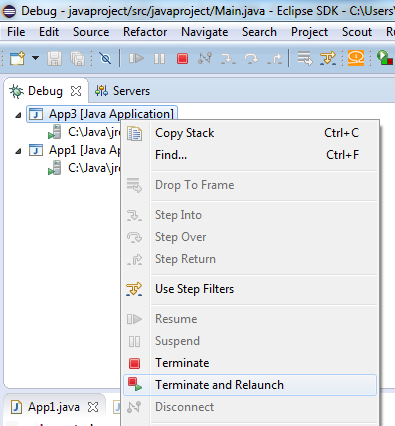This screenshot has width=395, height=426.
Task: Click the Drop To Frame toolbar icon
Action: pos(305,58)
